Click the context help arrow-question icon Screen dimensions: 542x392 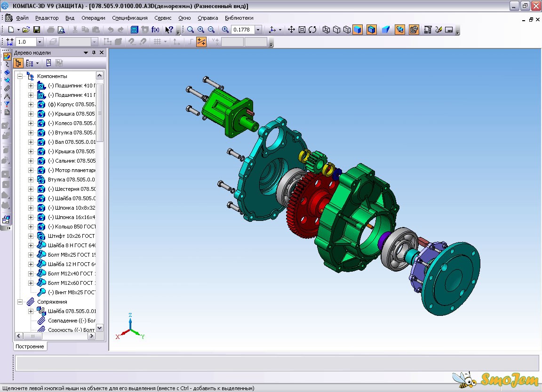click(169, 30)
